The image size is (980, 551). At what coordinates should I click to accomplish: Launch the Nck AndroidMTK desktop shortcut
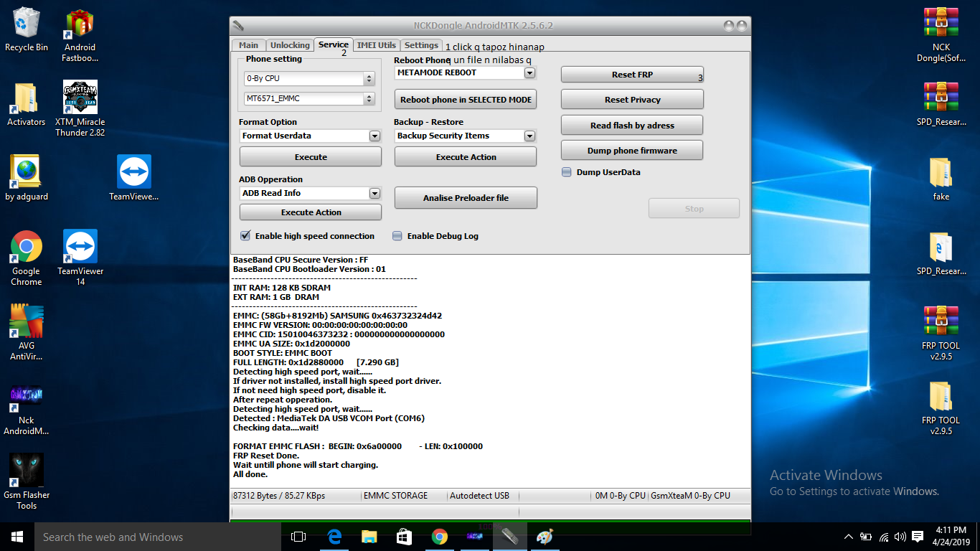click(27, 408)
